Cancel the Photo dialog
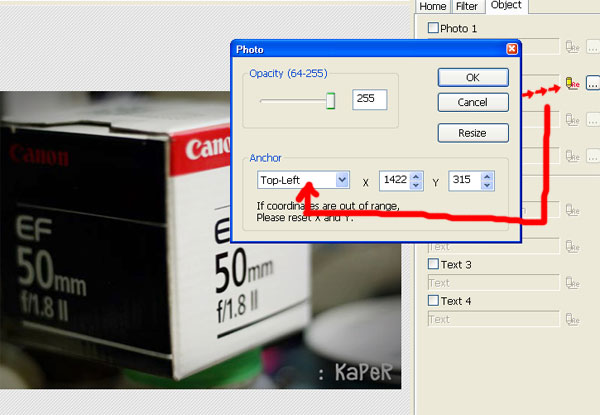 tap(473, 102)
